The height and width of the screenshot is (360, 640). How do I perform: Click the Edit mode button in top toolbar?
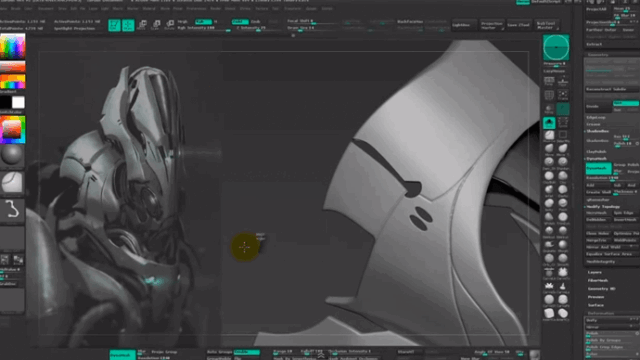pos(114,25)
